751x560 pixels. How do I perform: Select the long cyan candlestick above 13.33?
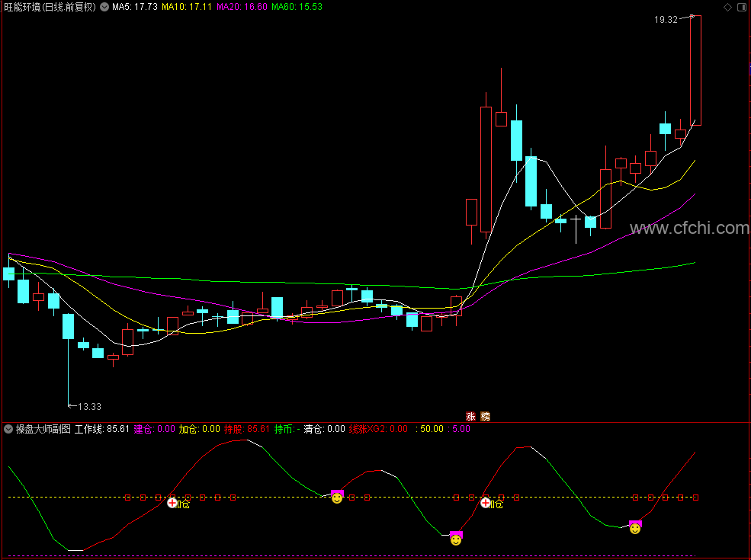(69, 359)
